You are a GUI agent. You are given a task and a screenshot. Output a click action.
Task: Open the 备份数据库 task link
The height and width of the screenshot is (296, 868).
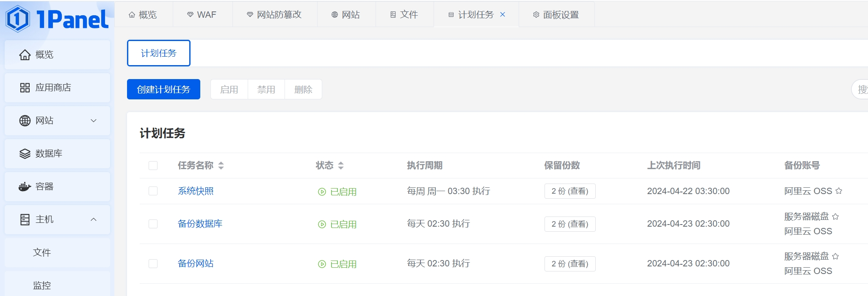point(200,224)
